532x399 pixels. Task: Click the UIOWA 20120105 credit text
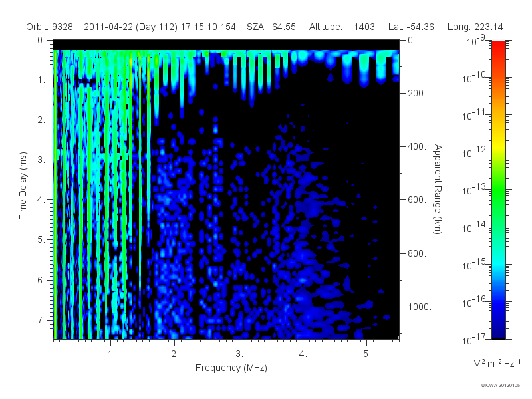click(501, 385)
